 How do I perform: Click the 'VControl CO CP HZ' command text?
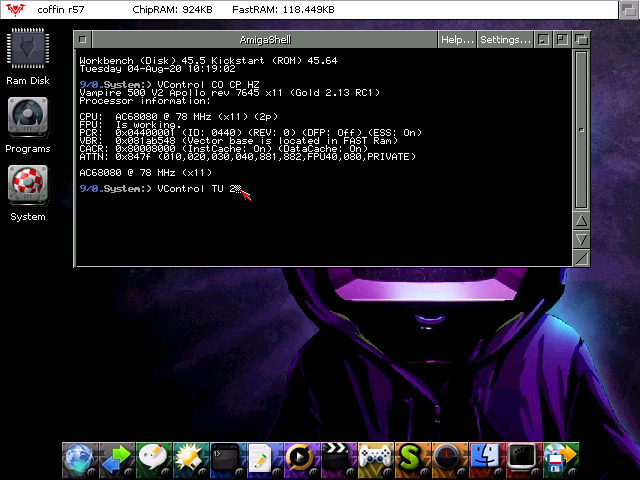click(x=208, y=84)
